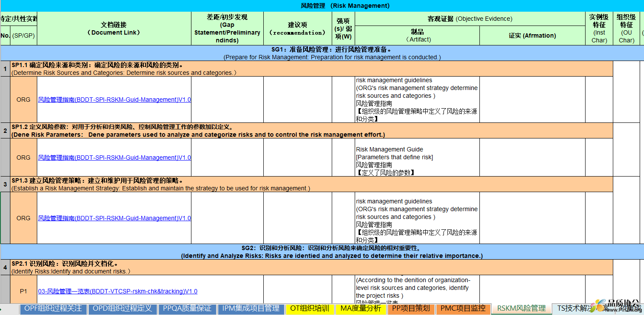Select the (SP/GP) header cell
This screenshot has height=315, width=644.
pos(24,35)
